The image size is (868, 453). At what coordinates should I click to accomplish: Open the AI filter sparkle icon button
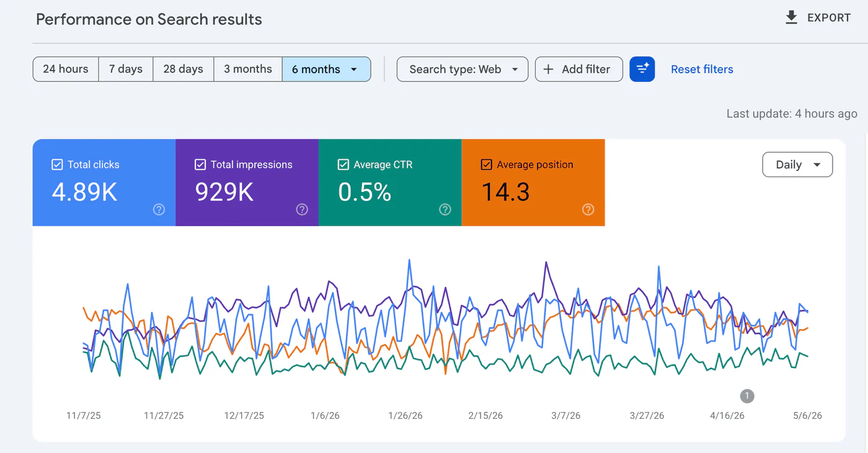click(x=642, y=69)
